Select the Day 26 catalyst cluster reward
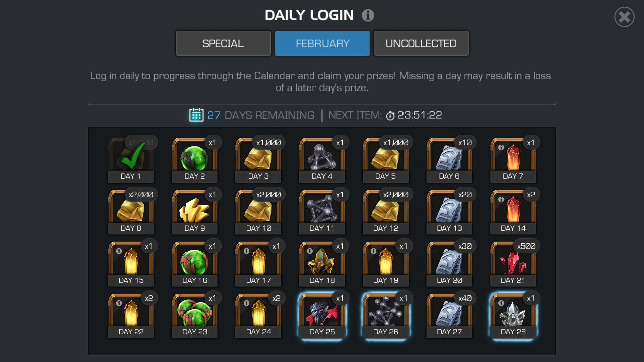Screen dimensions: 644x362 click(x=386, y=315)
